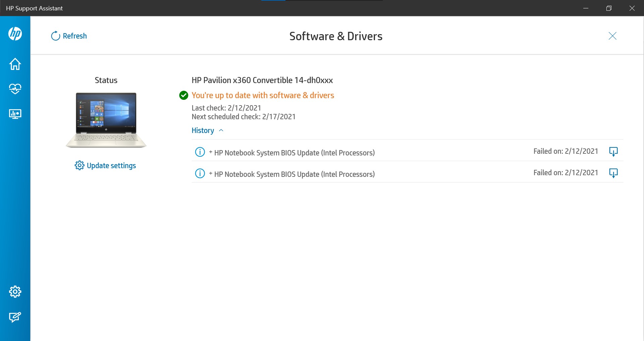Click the download icon for the first failed update

tap(613, 151)
